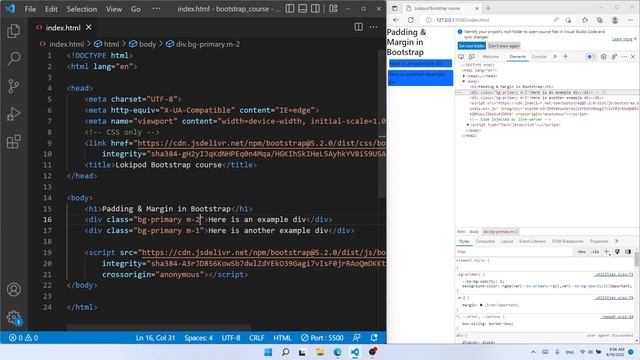
Task: Open Customize Layout icon in title bar
Action: click(333, 9)
